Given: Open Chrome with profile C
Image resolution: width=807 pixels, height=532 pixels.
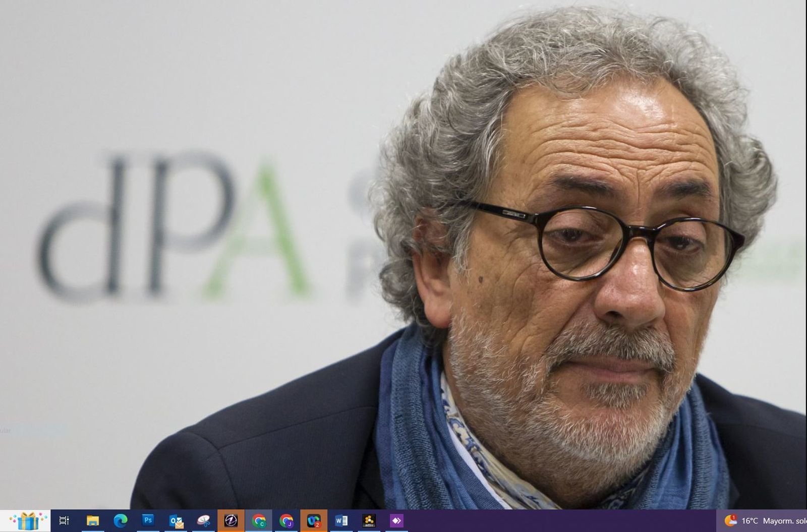Looking at the screenshot, I should click(x=259, y=520).
